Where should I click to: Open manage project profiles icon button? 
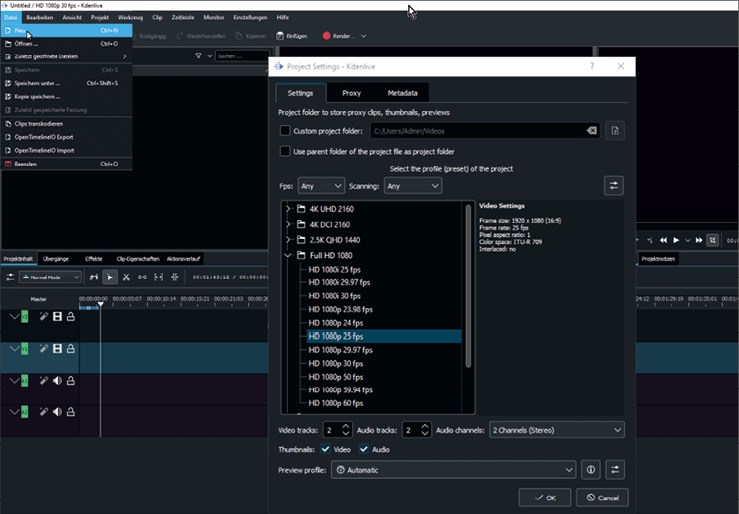tap(614, 186)
